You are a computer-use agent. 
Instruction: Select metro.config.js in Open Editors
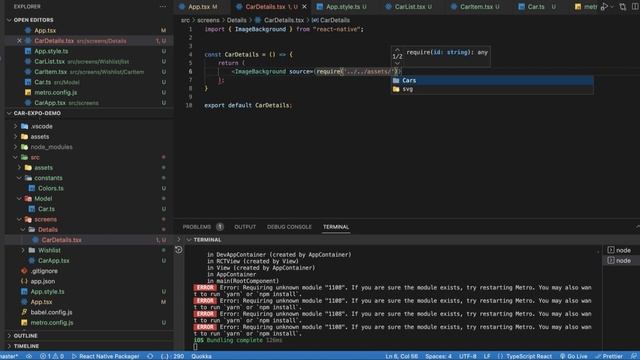(x=56, y=93)
